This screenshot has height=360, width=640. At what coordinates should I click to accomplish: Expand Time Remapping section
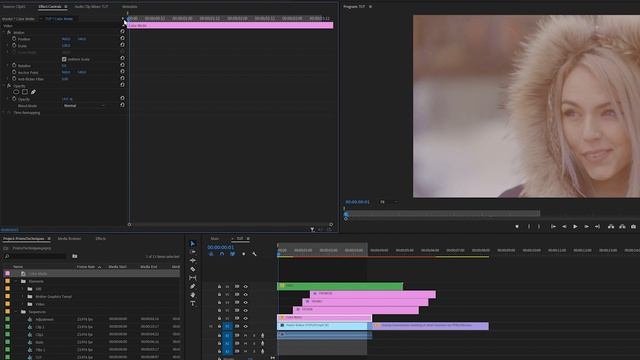pyautogui.click(x=4, y=112)
